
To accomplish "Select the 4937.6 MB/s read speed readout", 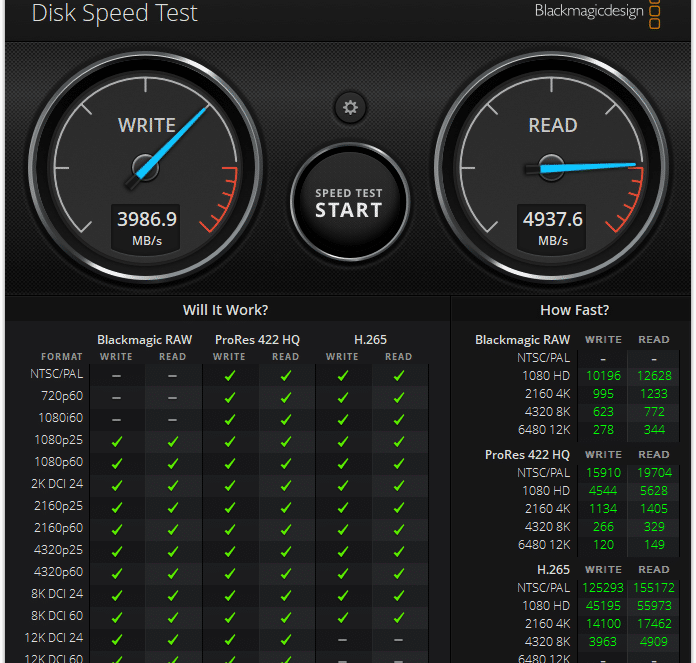I will [x=552, y=229].
